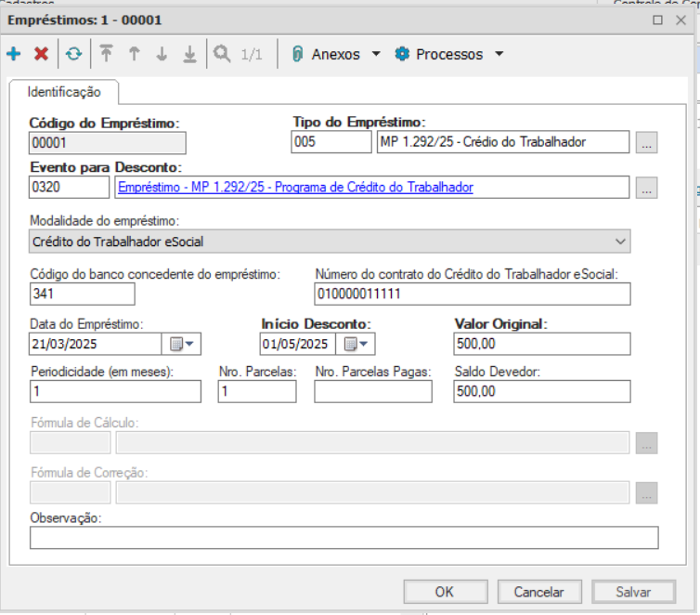Screen dimensions: 700x615
Task: Open the Identificação tab
Action: (64, 92)
